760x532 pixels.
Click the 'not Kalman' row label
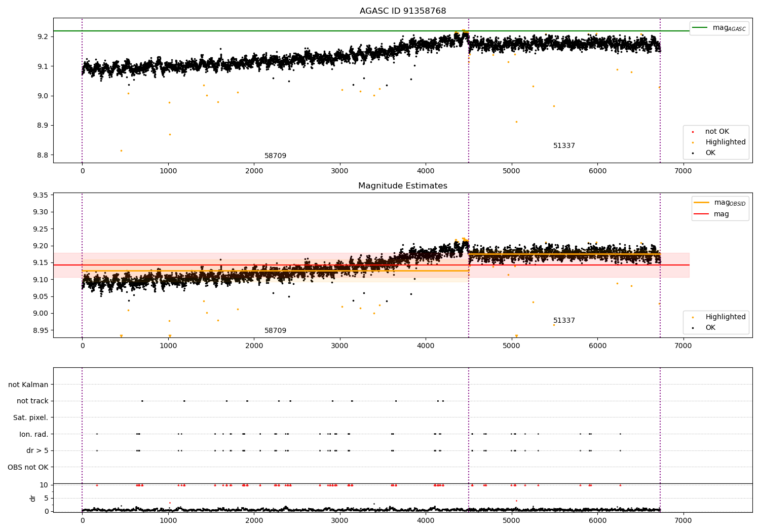[28, 385]
